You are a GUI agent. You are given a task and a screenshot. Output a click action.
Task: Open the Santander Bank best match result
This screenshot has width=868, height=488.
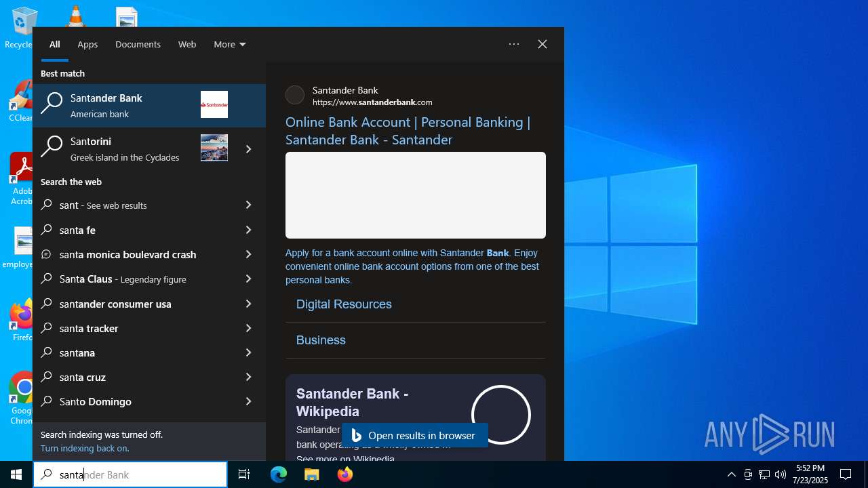pyautogui.click(x=149, y=106)
